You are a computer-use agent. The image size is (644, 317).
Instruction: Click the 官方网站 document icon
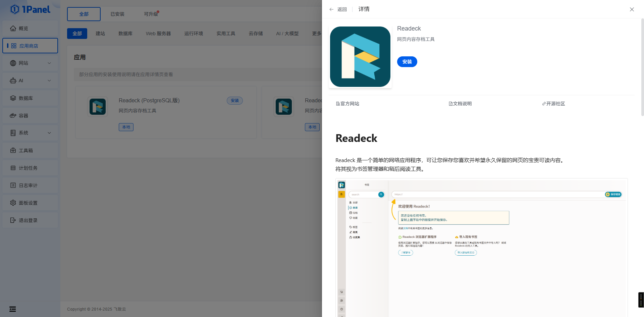(x=338, y=104)
